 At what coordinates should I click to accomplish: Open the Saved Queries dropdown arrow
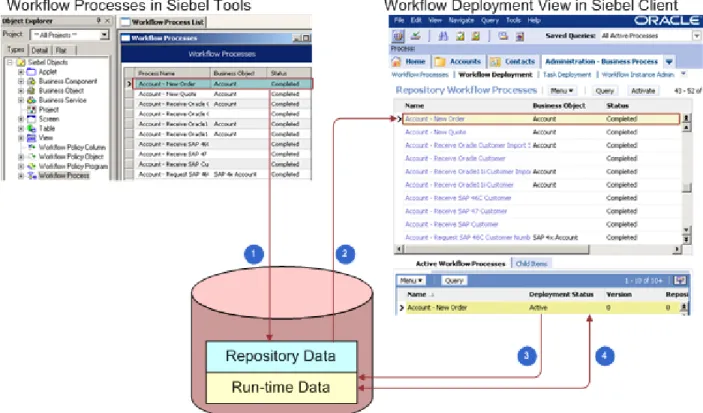point(696,36)
